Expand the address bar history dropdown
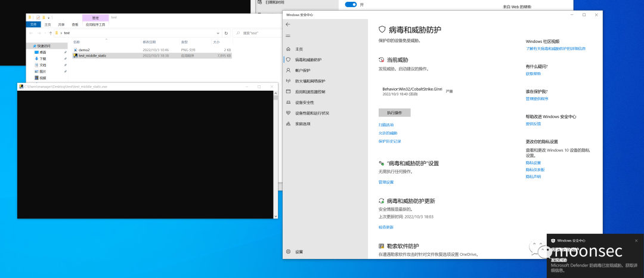The height and width of the screenshot is (278, 644). coord(218,33)
